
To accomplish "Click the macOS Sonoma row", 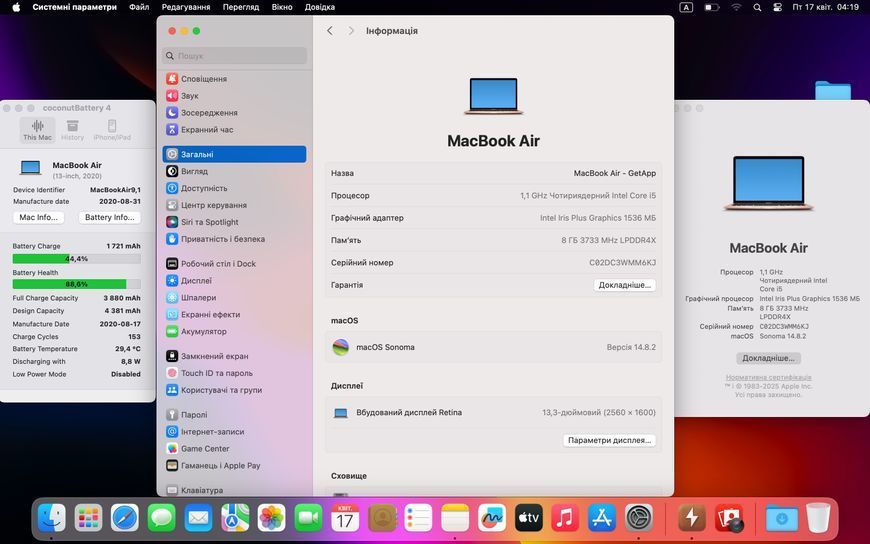I will click(493, 347).
